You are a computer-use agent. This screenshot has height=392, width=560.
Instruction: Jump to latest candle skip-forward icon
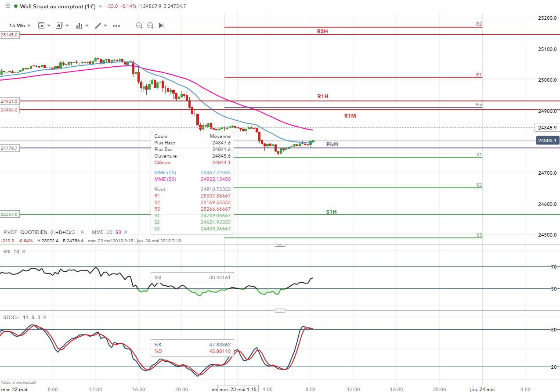pos(161,25)
